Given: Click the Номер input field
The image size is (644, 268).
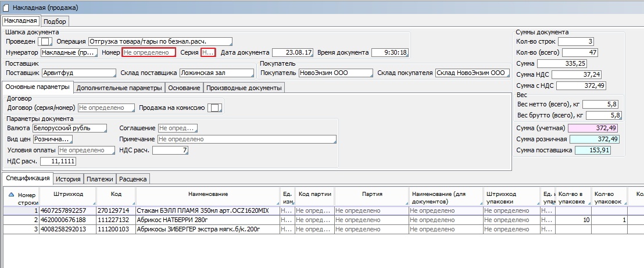Looking at the screenshot, I should 148,52.
